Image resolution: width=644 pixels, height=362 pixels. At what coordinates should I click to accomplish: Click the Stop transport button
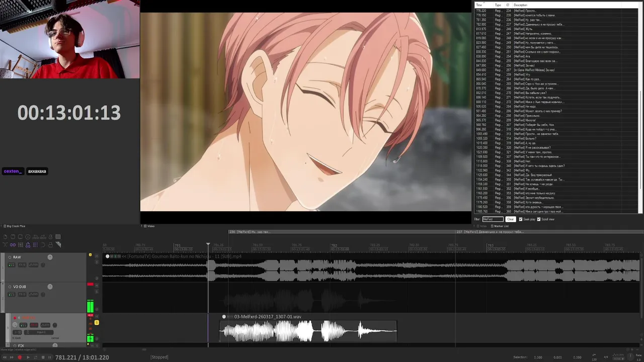coord(43,357)
